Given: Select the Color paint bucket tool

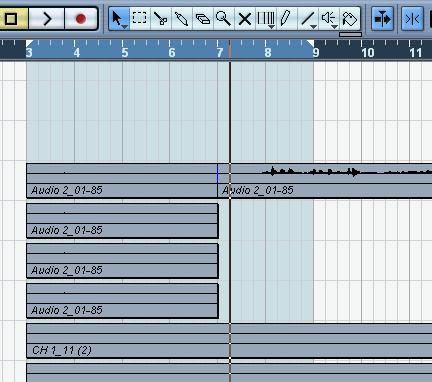Looking at the screenshot, I should (x=349, y=18).
